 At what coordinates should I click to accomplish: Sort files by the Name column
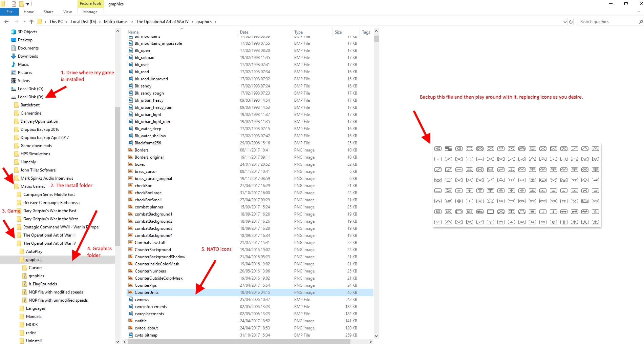[182, 32]
